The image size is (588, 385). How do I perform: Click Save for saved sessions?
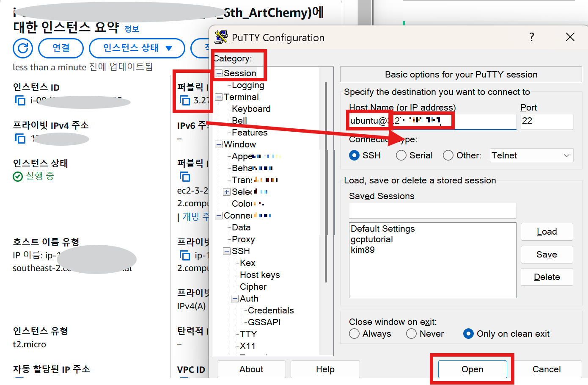pos(547,255)
